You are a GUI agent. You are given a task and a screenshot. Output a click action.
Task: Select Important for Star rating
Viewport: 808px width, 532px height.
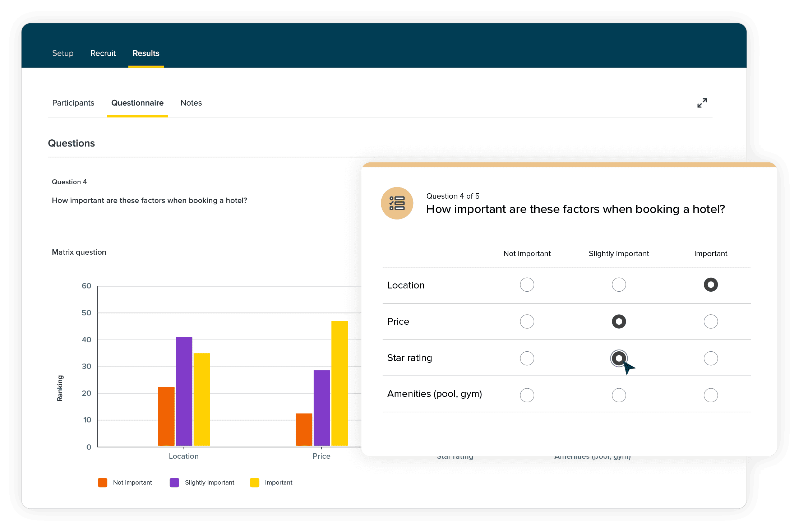coord(710,358)
